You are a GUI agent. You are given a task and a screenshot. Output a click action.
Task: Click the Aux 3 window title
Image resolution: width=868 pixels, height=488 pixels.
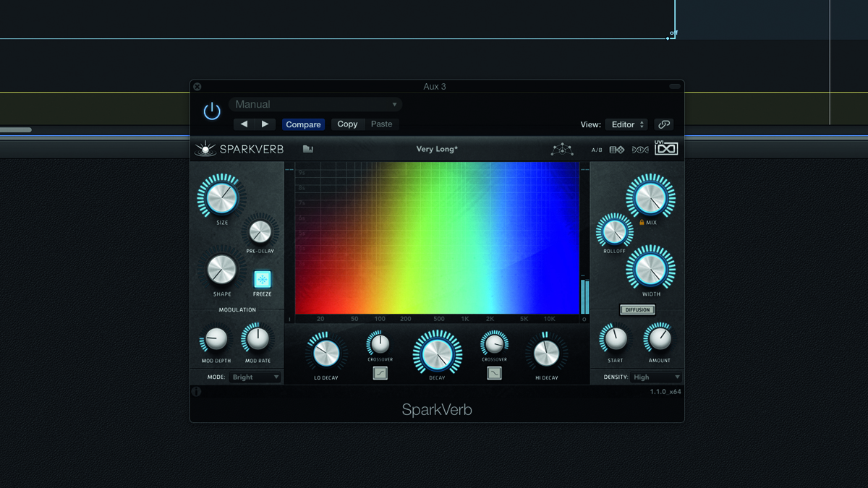(435, 87)
